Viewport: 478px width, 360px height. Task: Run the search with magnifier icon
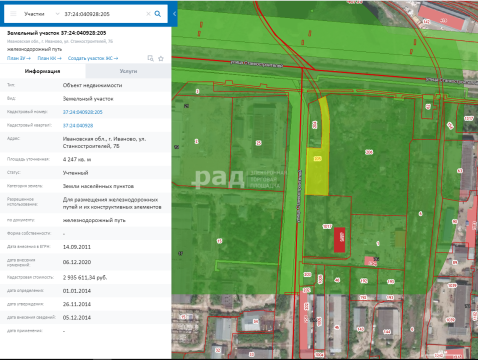(x=158, y=14)
